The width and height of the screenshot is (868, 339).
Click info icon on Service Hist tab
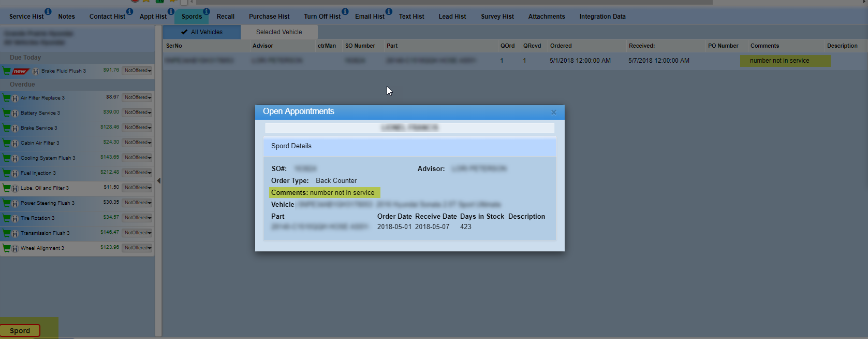pos(48,11)
